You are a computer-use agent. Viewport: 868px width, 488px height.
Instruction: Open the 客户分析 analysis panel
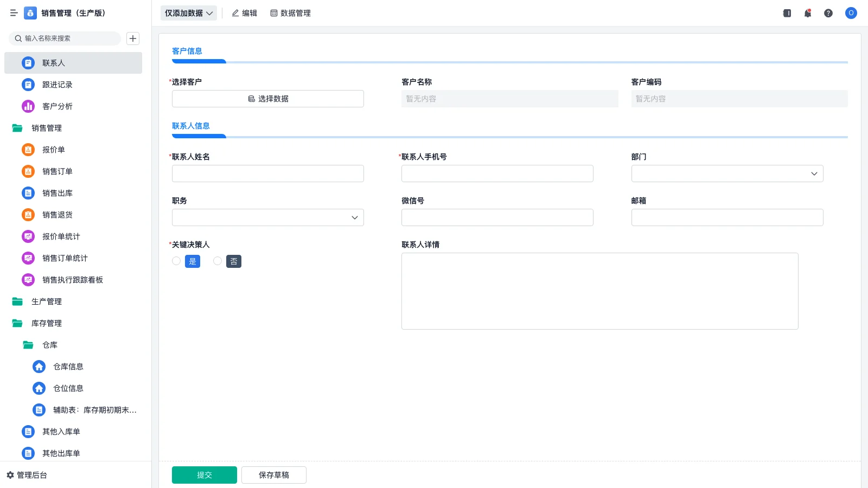tap(58, 106)
